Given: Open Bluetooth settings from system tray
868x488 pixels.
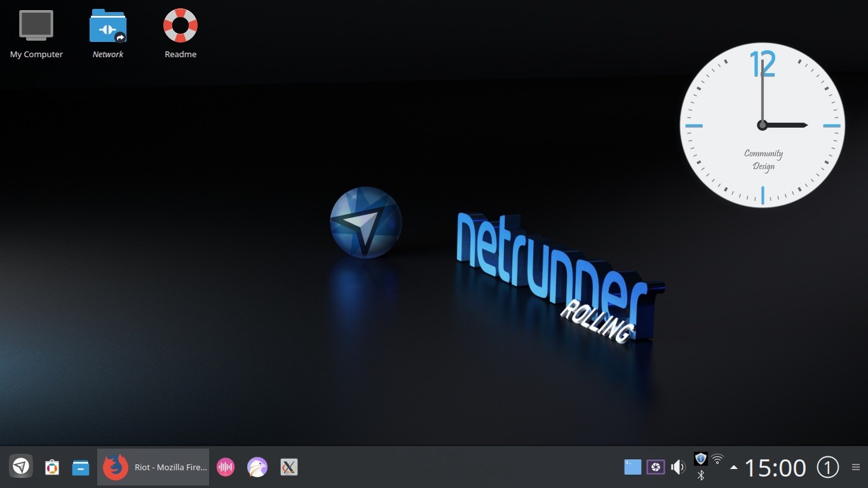Looking at the screenshot, I should click(x=701, y=475).
